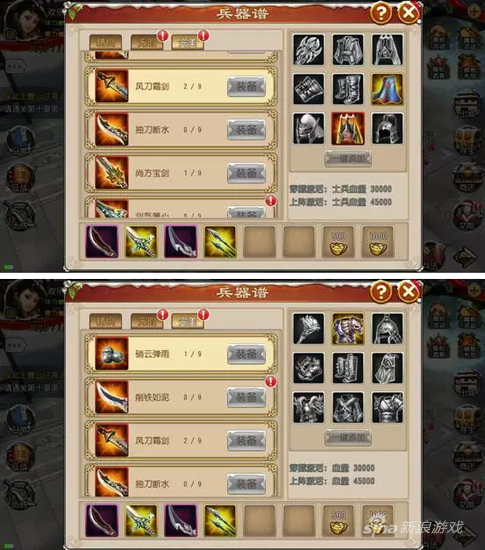
Task: Select the 尚方宝剑 golden sword icon
Action: click(x=112, y=173)
